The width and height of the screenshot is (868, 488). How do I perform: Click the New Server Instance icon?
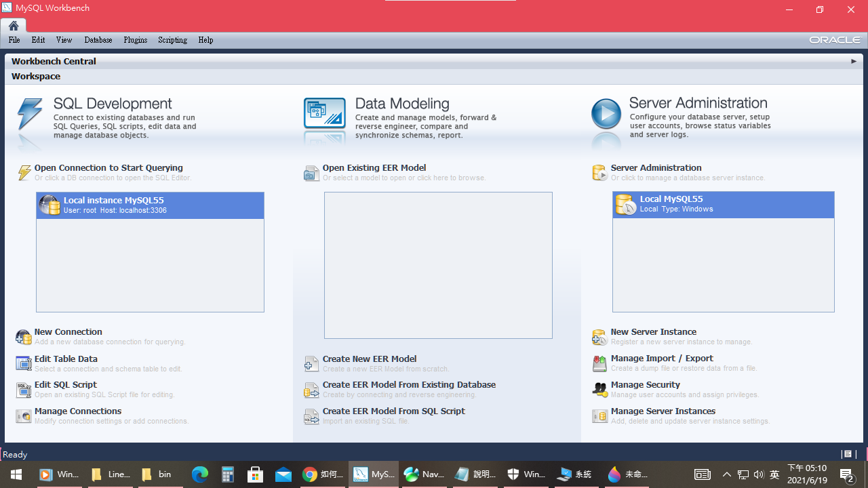point(599,337)
